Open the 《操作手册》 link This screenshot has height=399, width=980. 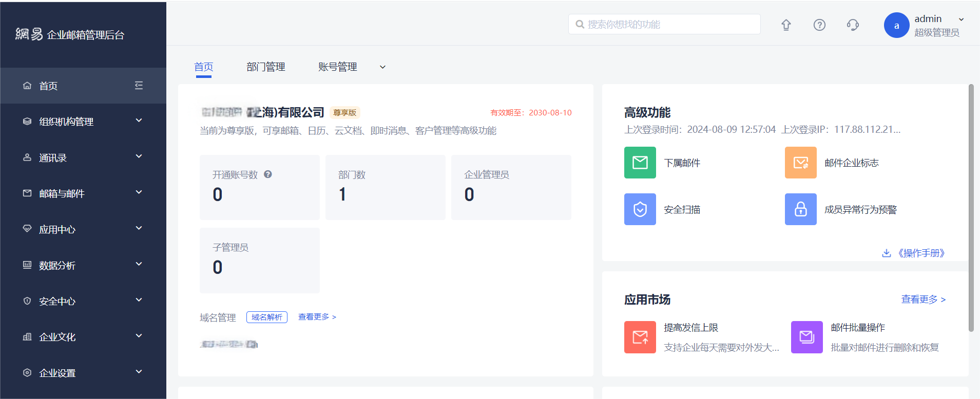click(x=921, y=253)
